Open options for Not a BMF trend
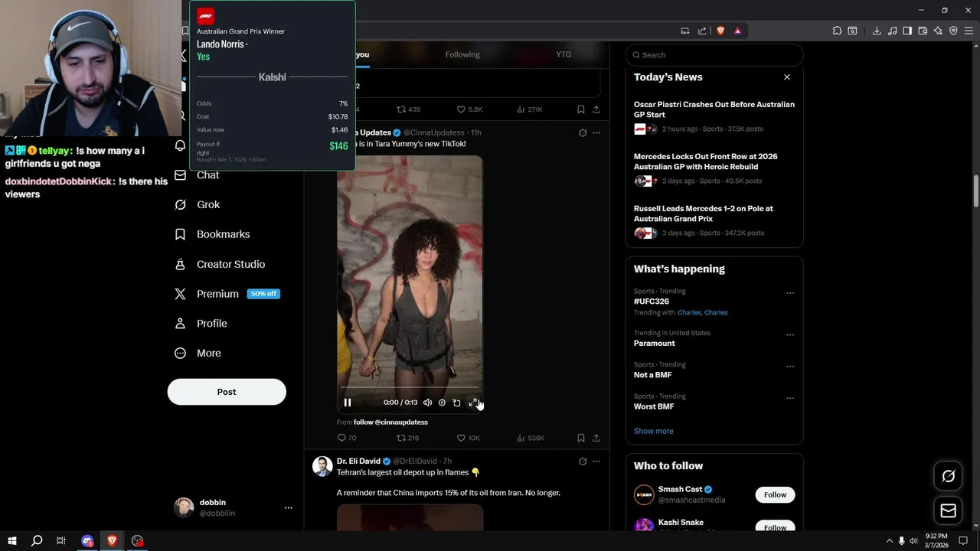The width and height of the screenshot is (980, 551). [790, 367]
